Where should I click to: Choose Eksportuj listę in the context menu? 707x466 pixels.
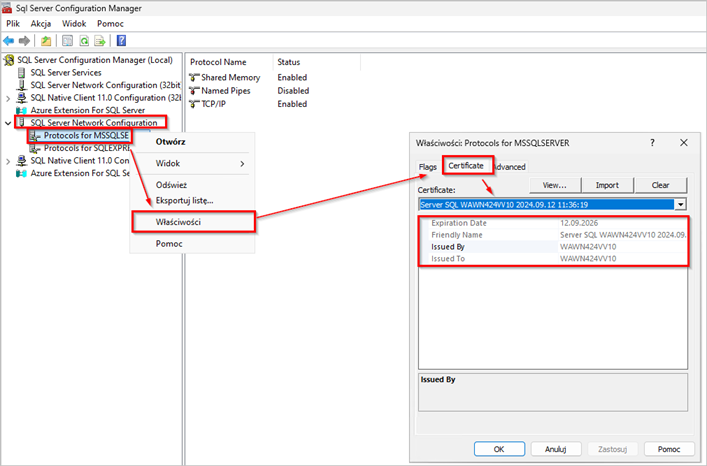click(x=193, y=201)
